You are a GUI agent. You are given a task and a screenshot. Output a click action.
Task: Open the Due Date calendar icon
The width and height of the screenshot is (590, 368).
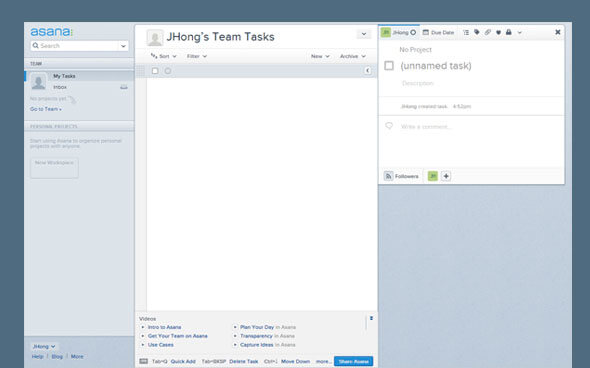[x=426, y=32]
